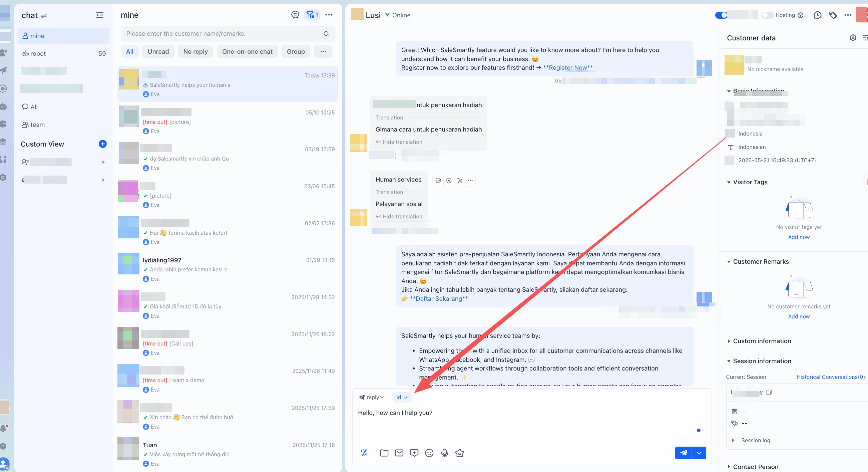Click the switch arrows next to chat title
Viewport: 868px width, 472px height.
tap(44, 15)
